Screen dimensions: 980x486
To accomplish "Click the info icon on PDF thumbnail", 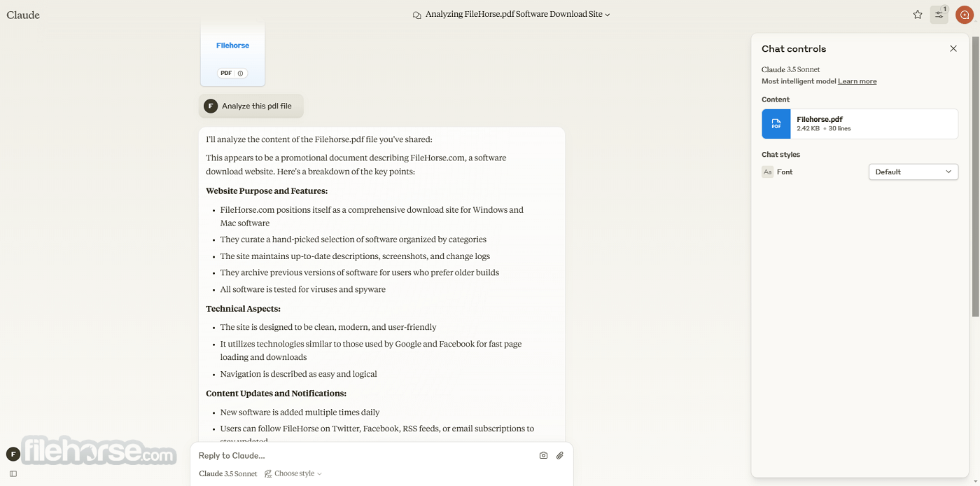I will click(x=240, y=74).
